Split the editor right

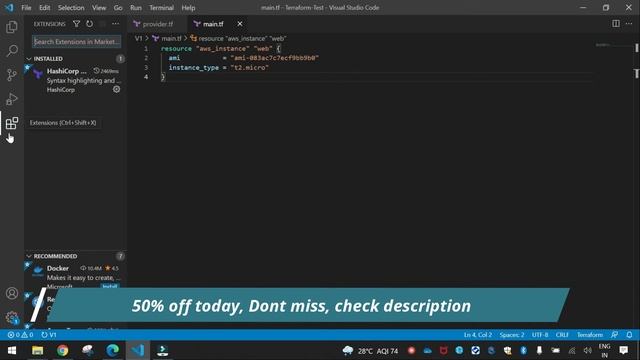tap(616, 24)
